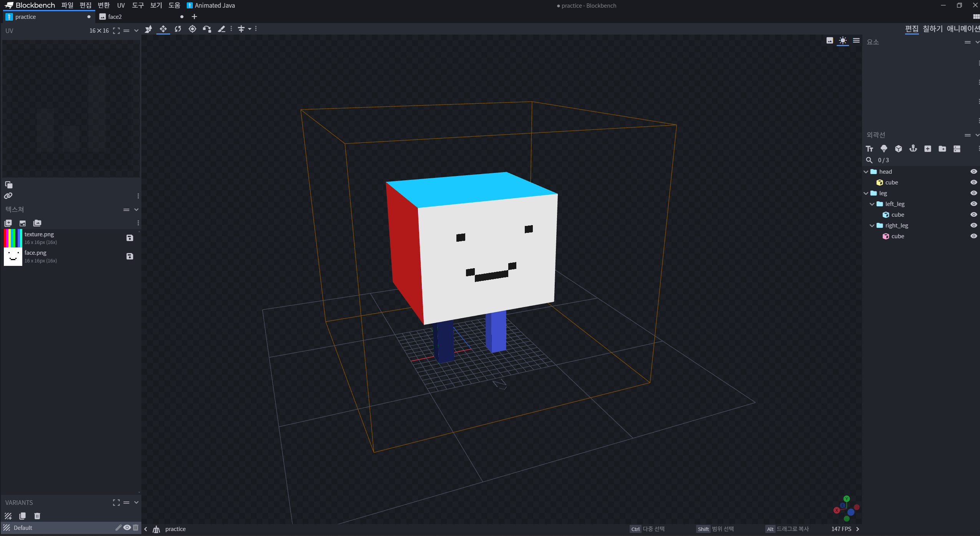
Task: Switch to the face2 tab
Action: pos(115,17)
